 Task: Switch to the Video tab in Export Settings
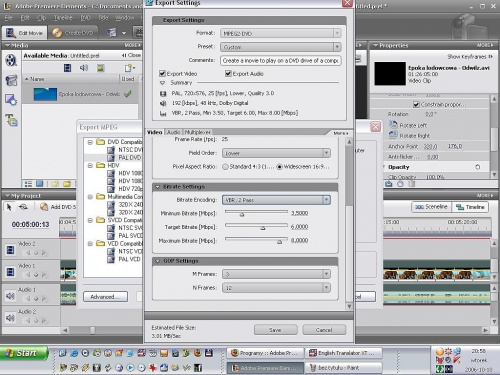point(155,132)
